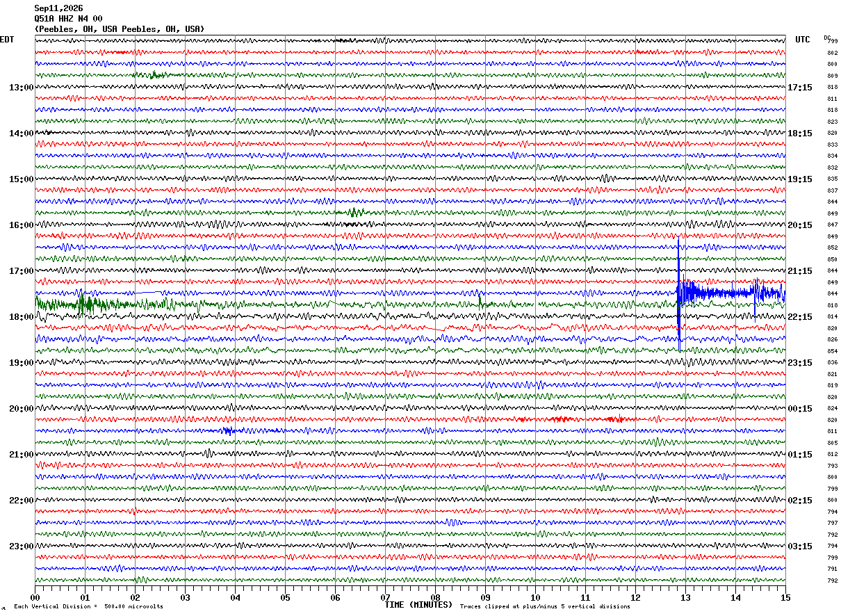Screen dimensions: 841x616
Task: Click the Sep11,2026 date header
Action: click(x=58, y=8)
